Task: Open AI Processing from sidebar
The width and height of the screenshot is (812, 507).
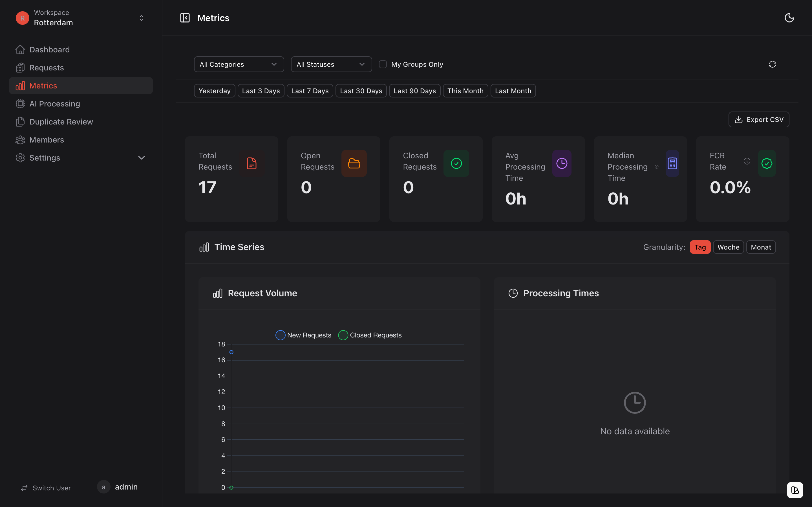Action: (x=54, y=104)
